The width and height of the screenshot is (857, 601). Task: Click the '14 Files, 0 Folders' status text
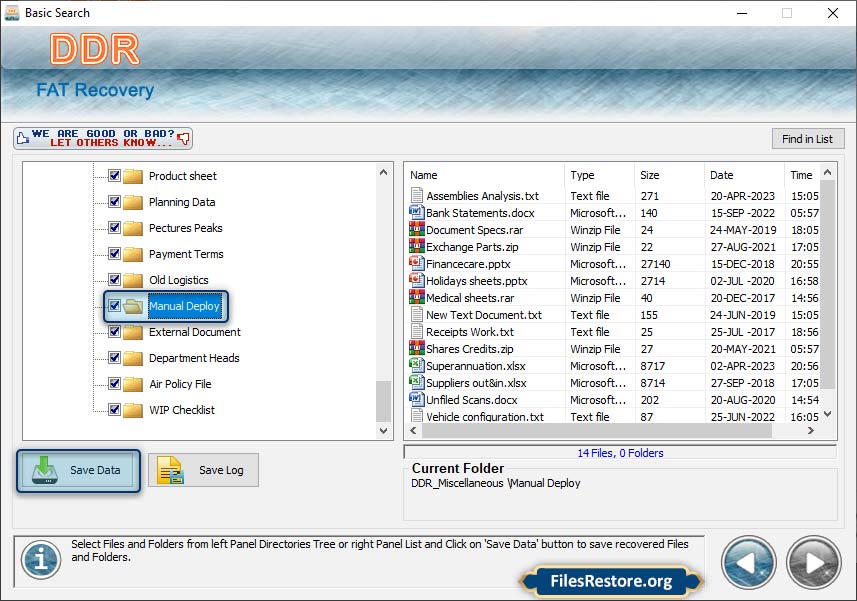620,453
